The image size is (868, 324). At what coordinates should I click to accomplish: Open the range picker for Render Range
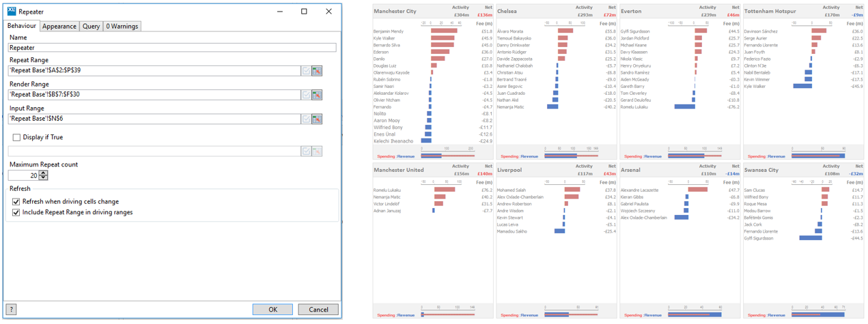[x=317, y=95]
